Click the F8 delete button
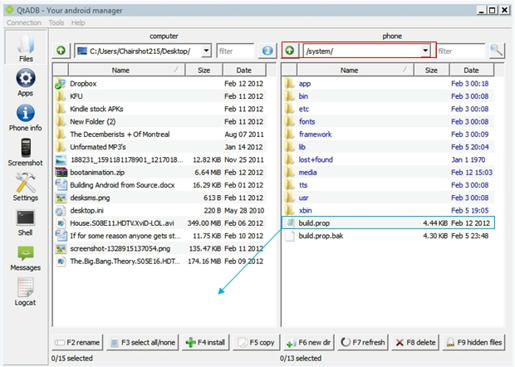515x367 pixels. click(x=415, y=342)
